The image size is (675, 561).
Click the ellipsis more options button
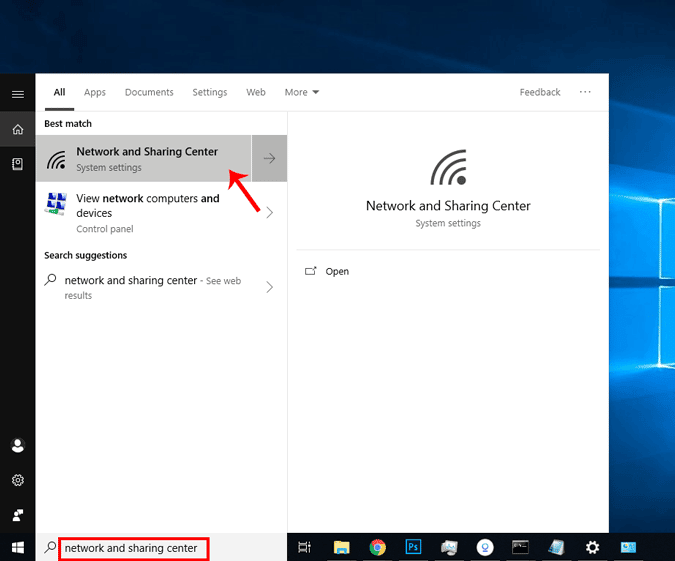pos(585,92)
